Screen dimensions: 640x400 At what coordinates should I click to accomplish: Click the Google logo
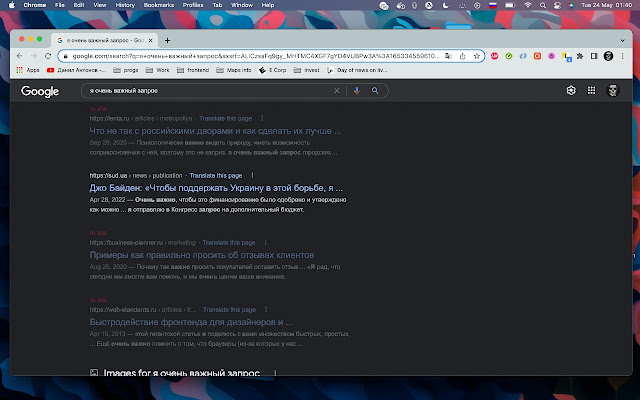[40, 91]
